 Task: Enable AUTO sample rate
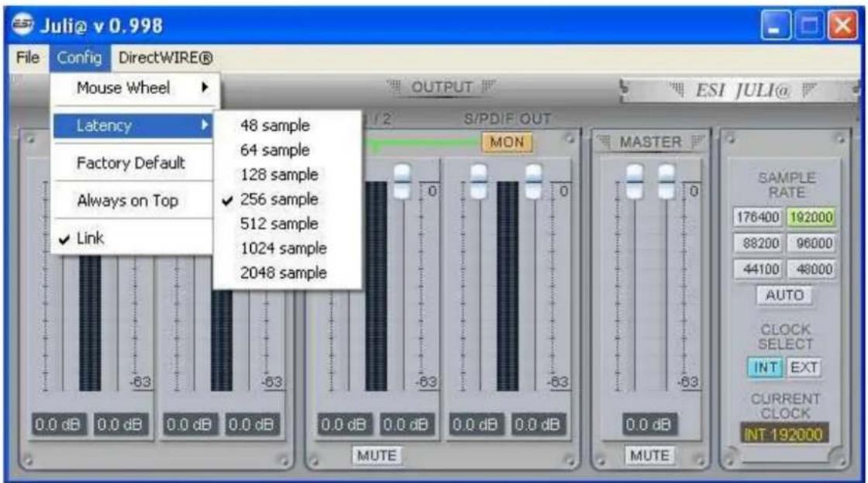click(784, 295)
